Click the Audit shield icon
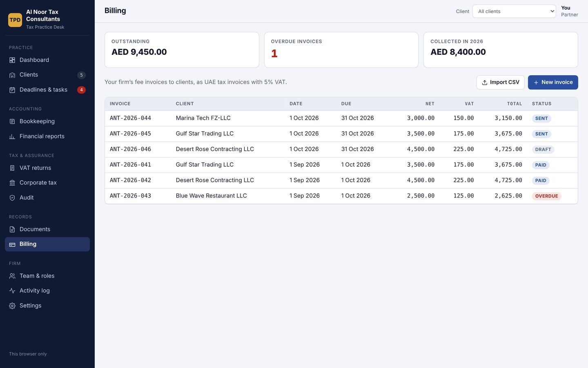Image resolution: width=588 pixels, height=368 pixels. click(x=12, y=198)
